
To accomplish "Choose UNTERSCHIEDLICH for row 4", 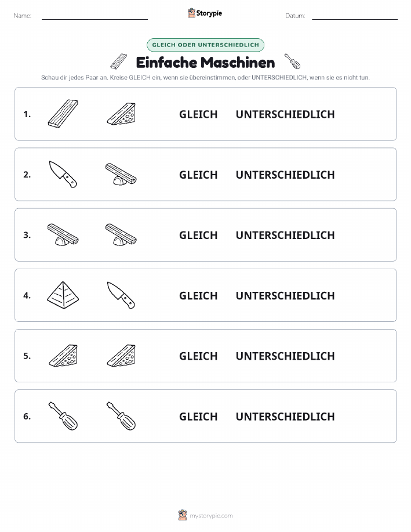I will (285, 295).
